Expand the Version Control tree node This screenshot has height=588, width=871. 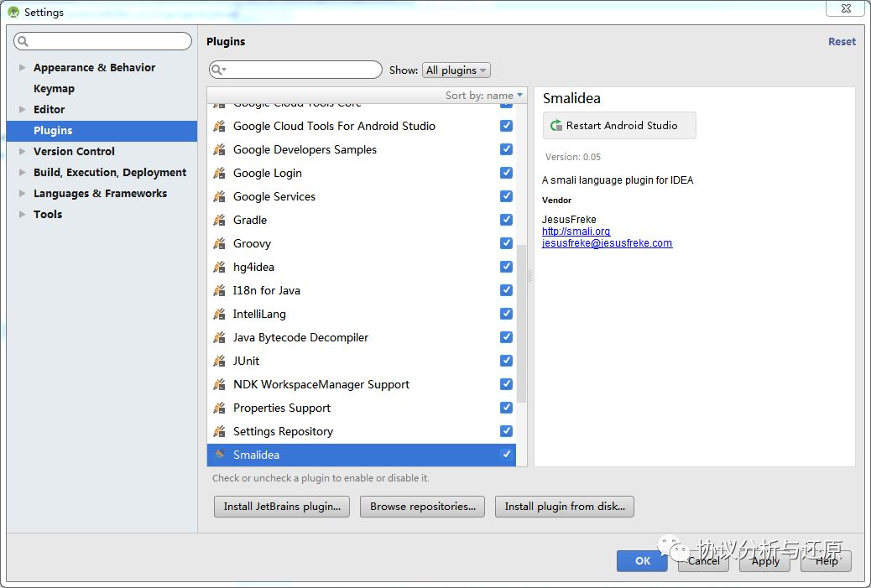23,151
